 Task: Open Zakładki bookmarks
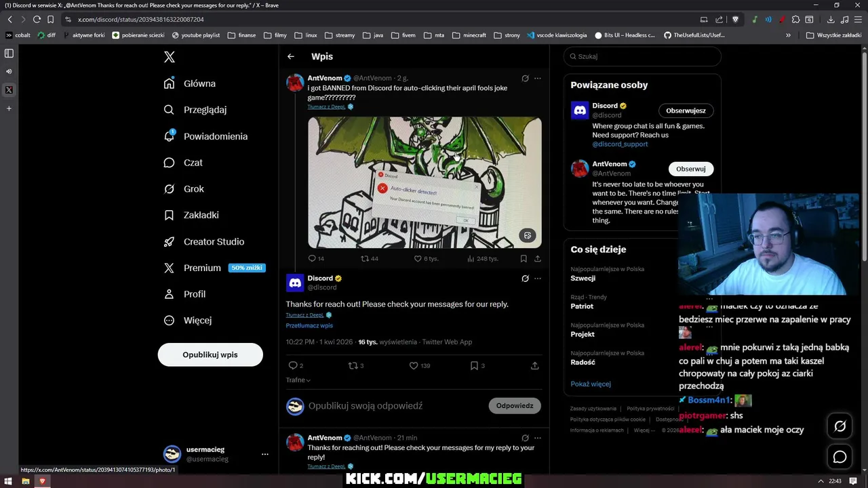click(191, 215)
